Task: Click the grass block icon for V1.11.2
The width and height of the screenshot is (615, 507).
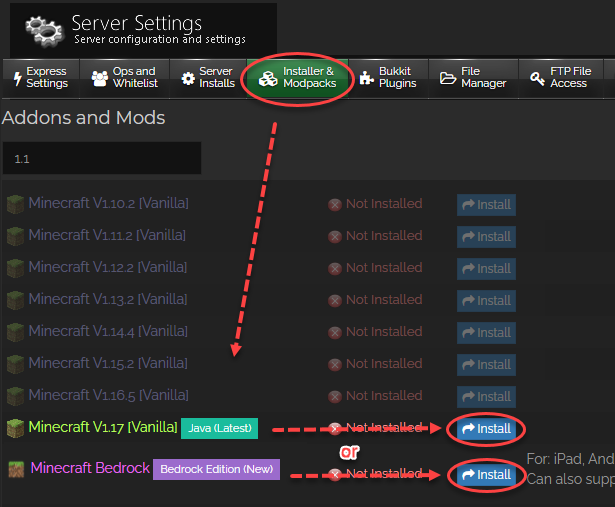Action: click(16, 237)
